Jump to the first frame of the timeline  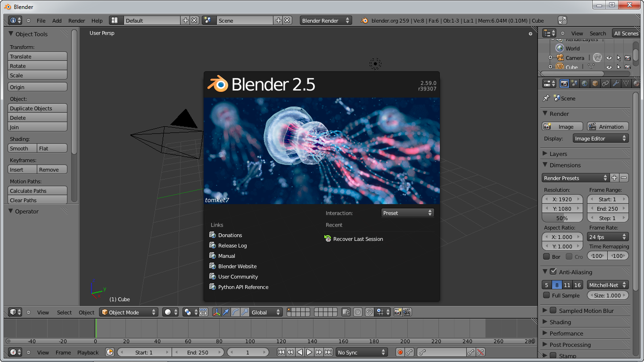coord(281,352)
